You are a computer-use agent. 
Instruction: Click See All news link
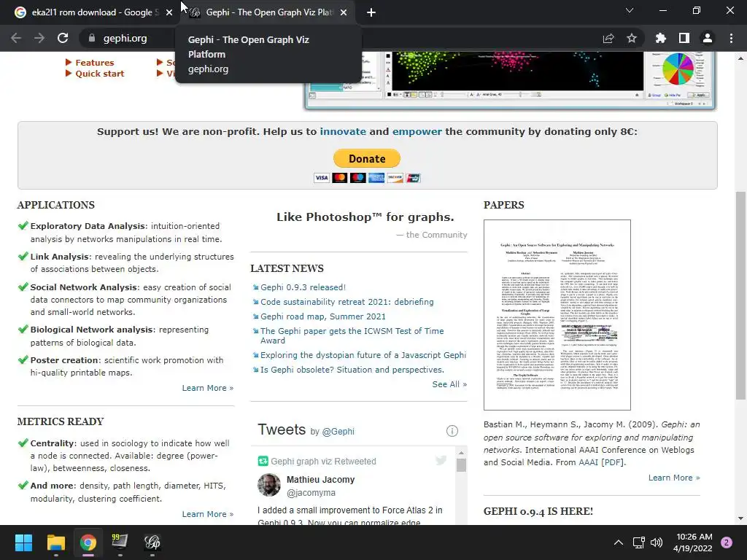coord(449,384)
